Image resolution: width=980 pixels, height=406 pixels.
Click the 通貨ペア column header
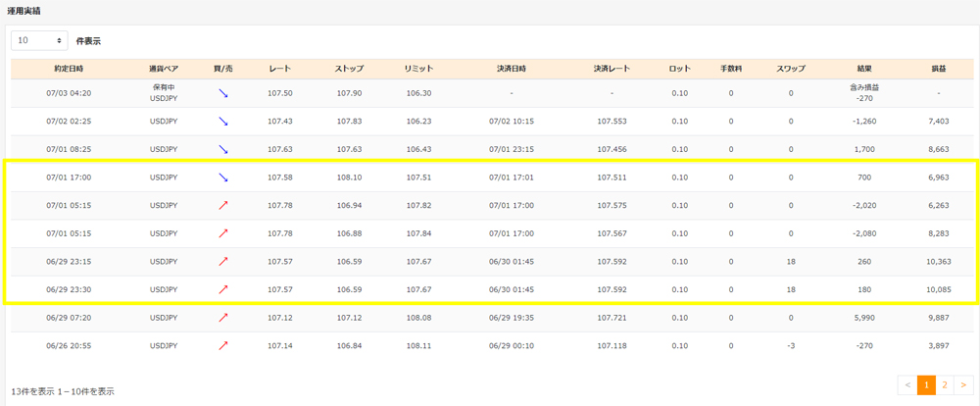pyautogui.click(x=163, y=69)
